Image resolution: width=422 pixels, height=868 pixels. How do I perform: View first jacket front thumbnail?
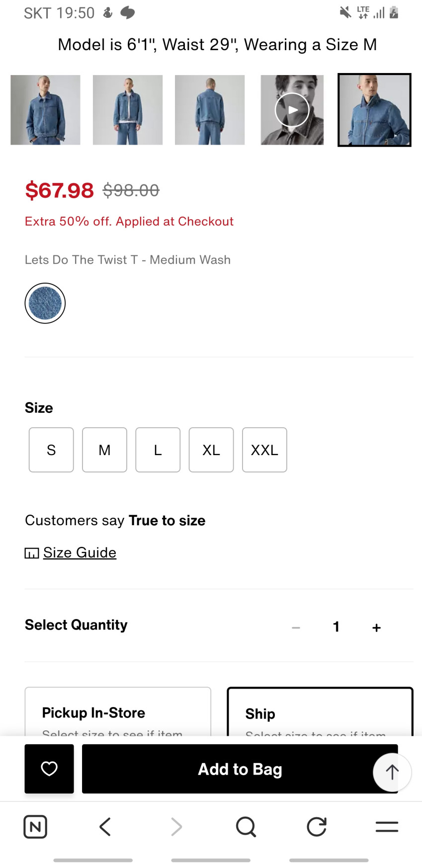[45, 110]
